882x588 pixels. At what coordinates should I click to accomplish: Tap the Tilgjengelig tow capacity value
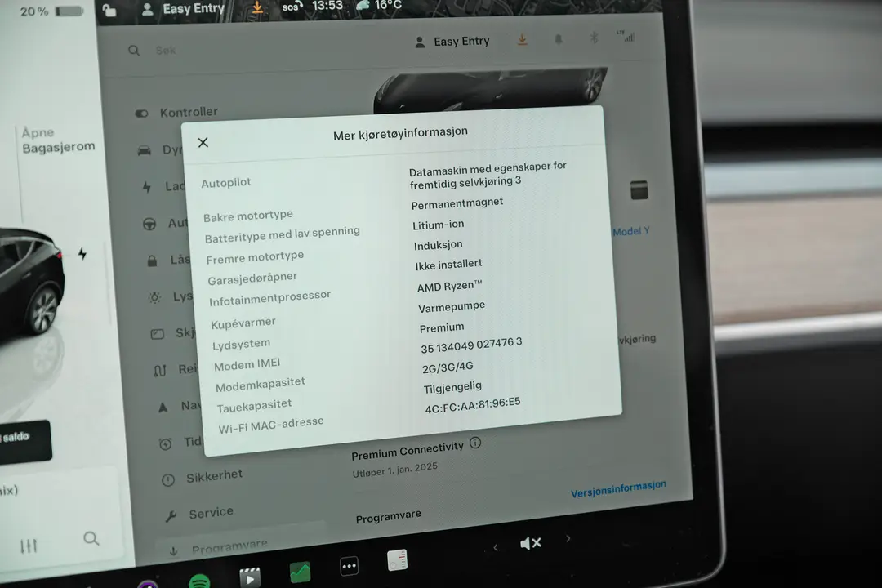tap(452, 387)
